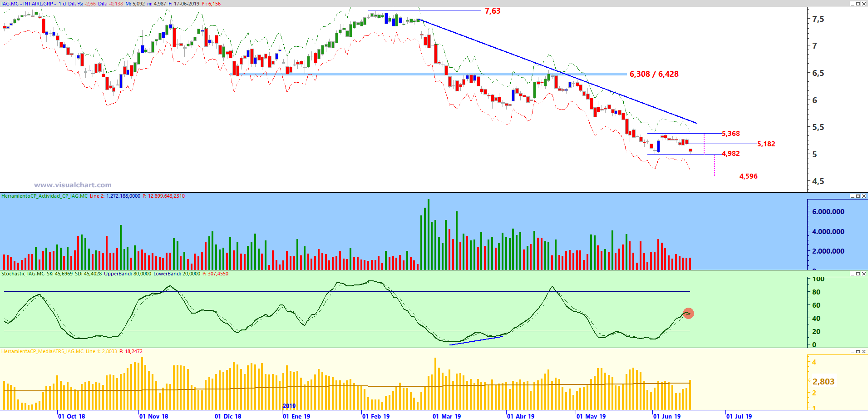The image size is (868, 419).
Task: Click the 2.000.000 volume axis label
Action: coord(828,251)
